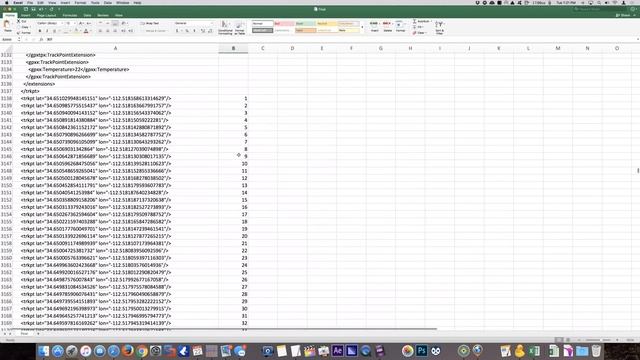The width and height of the screenshot is (640, 360).
Task: Click the red font color icon
Action: (x=86, y=31)
